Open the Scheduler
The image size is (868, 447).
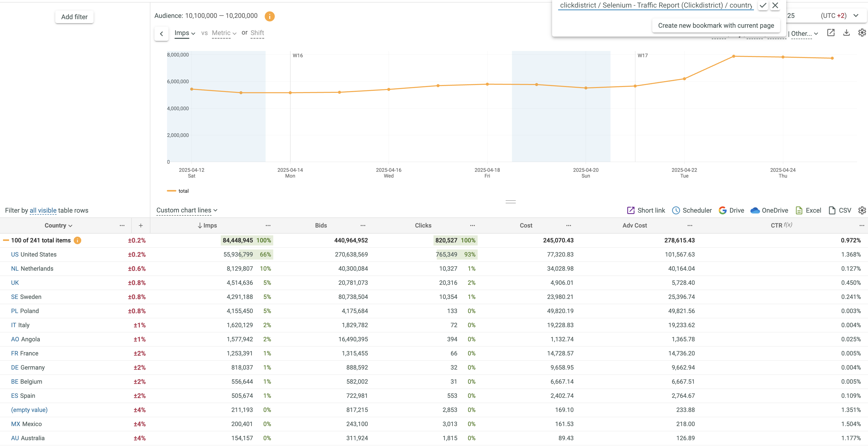tap(692, 211)
